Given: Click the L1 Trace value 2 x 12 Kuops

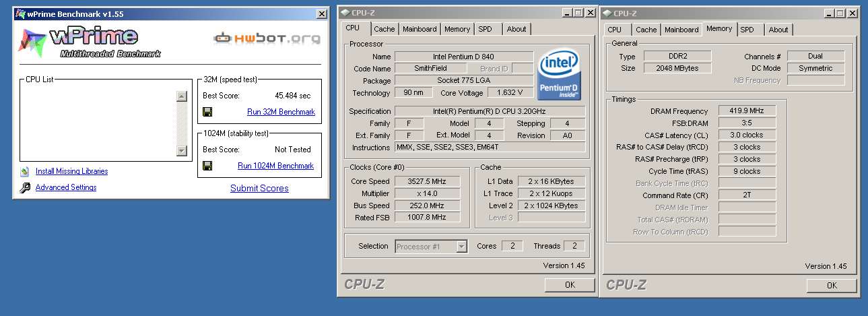Looking at the screenshot, I should pos(552,193).
